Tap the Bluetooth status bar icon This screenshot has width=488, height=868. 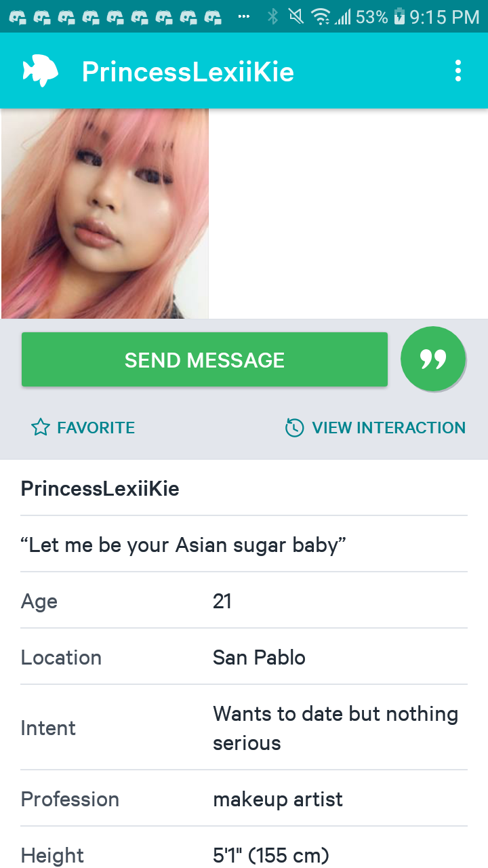click(x=272, y=16)
